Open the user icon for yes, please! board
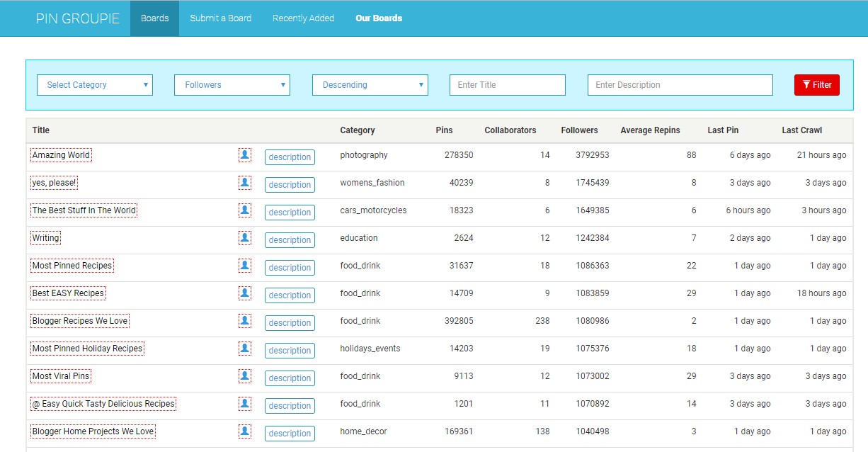 245,183
